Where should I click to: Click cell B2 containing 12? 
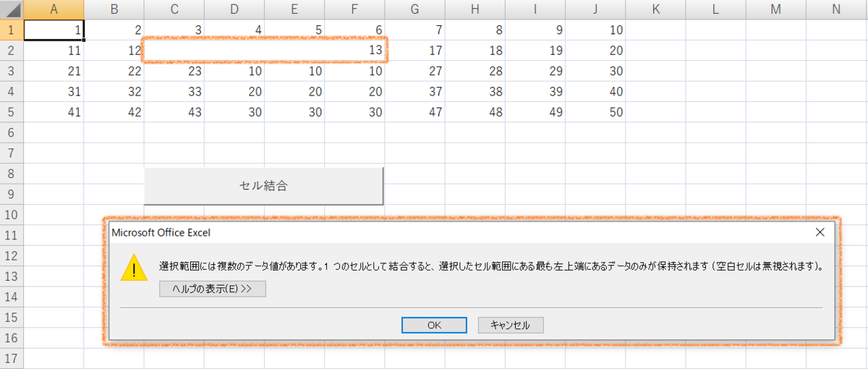(x=114, y=51)
